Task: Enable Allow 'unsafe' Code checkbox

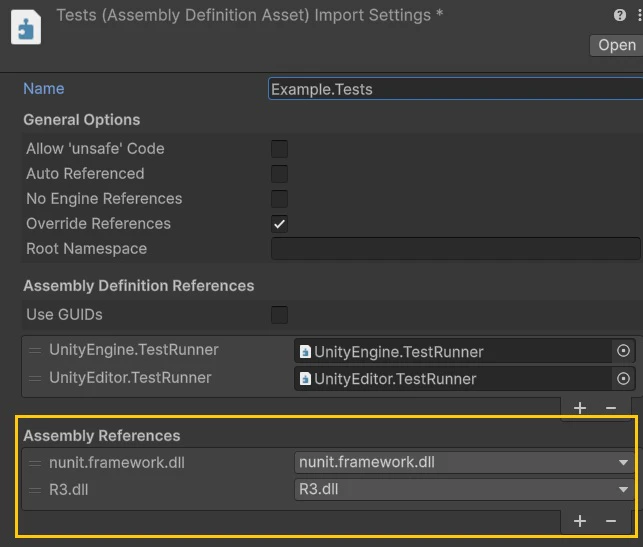Action: point(279,149)
